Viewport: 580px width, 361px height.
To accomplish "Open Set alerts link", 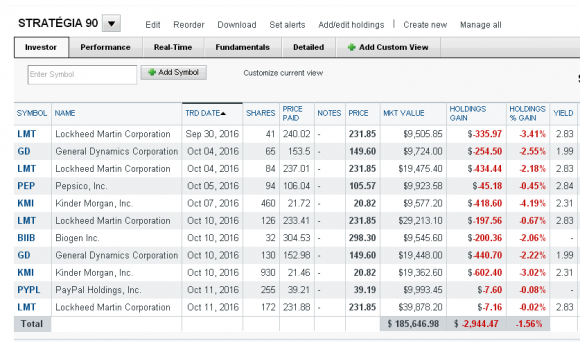I will coord(287,25).
